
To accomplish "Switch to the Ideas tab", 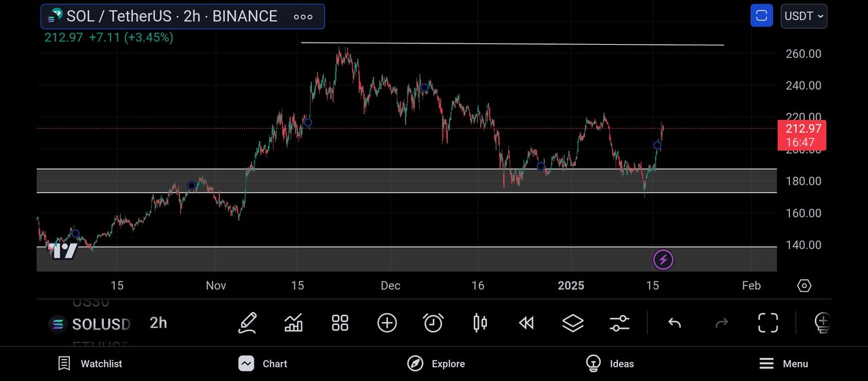I will (x=610, y=363).
